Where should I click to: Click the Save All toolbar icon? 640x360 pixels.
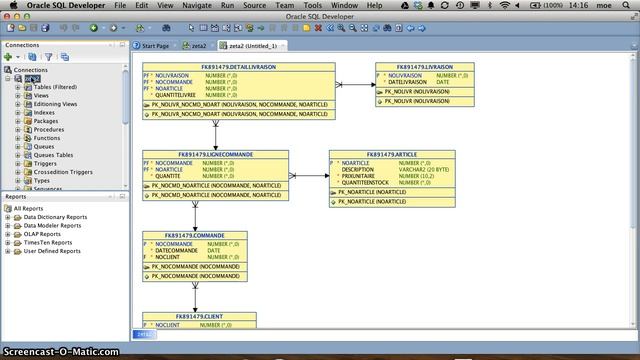tap(45, 28)
